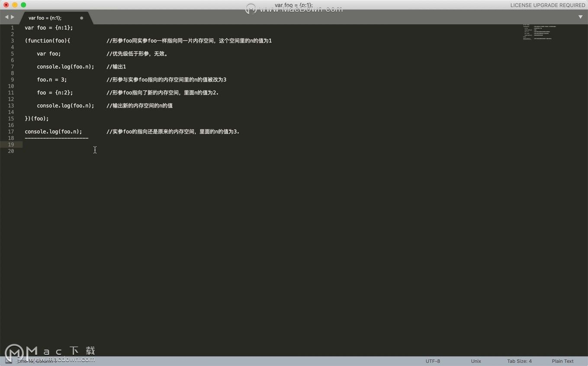Click gutter line number 16
The image size is (588, 366).
pyautogui.click(x=11, y=125)
